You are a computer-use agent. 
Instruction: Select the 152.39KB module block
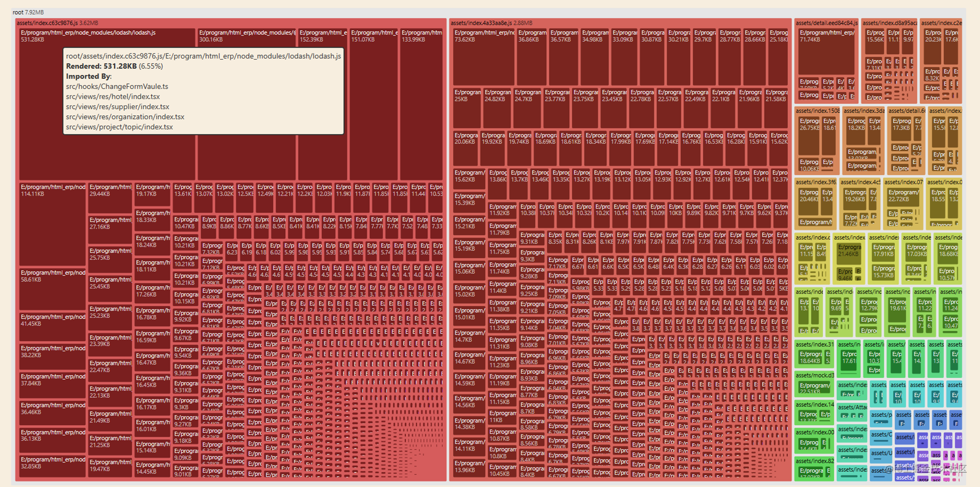323,104
